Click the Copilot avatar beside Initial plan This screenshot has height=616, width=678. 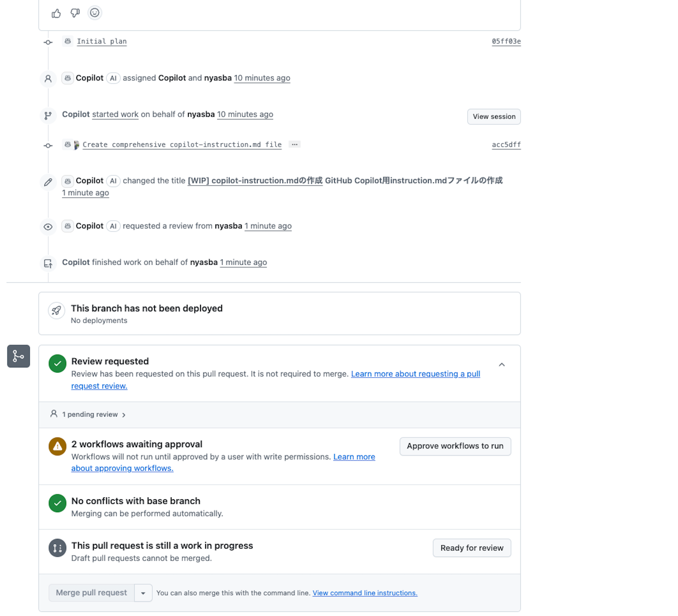coord(67,41)
